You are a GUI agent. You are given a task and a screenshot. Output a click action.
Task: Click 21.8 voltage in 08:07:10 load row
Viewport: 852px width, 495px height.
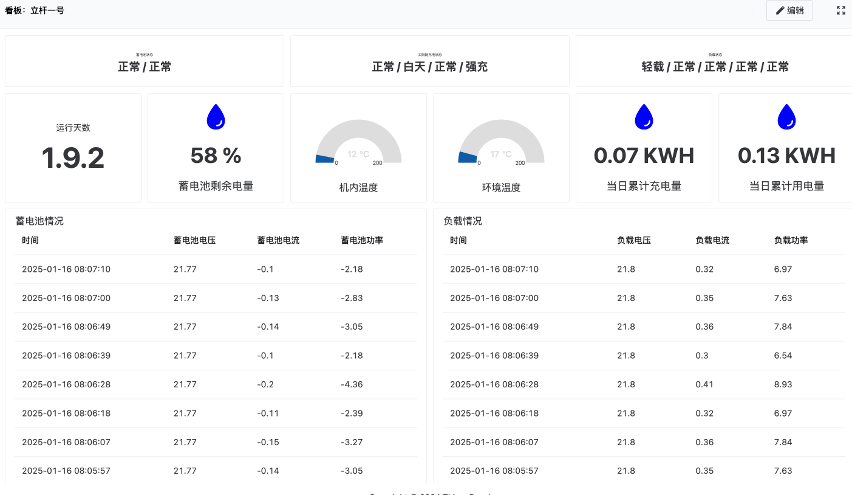(626, 269)
